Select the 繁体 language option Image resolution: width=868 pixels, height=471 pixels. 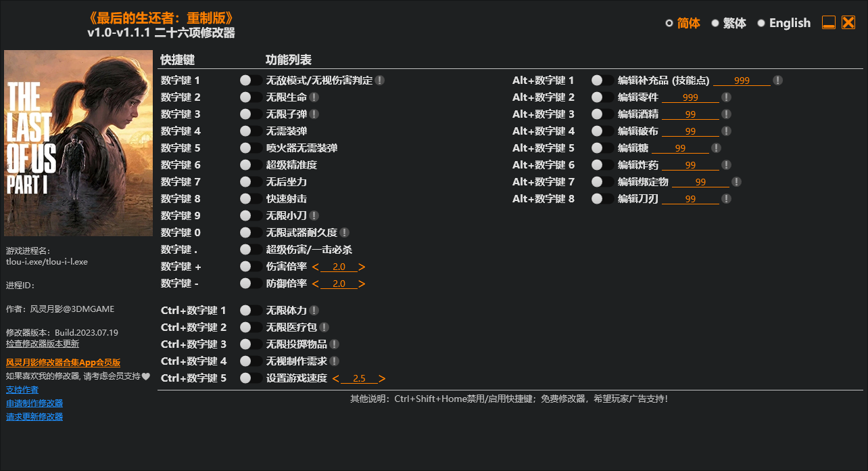(x=716, y=22)
